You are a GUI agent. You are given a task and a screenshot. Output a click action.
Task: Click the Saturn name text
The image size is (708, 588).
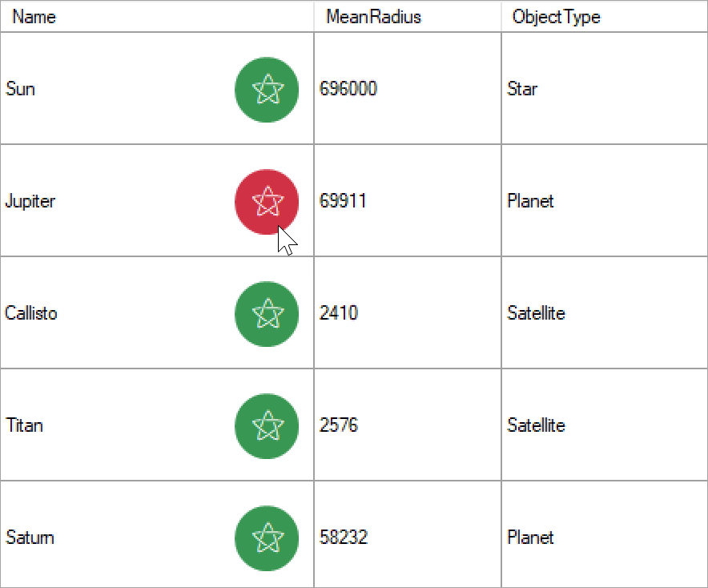[30, 538]
